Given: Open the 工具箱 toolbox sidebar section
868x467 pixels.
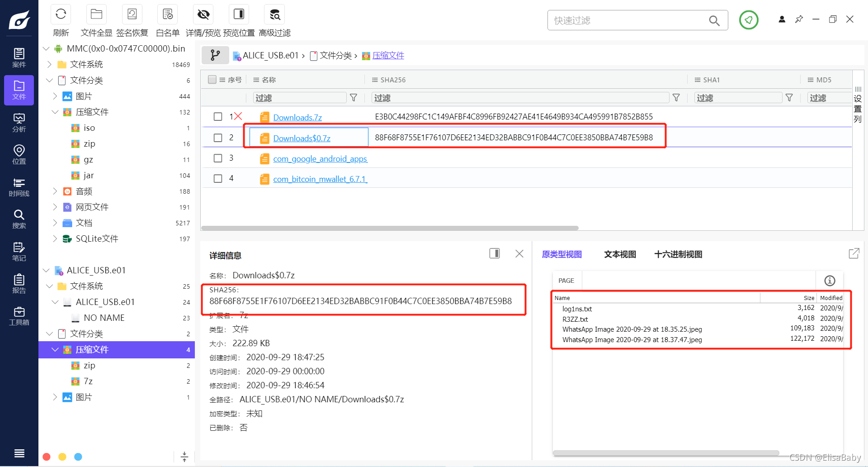Looking at the screenshot, I should point(19,316).
